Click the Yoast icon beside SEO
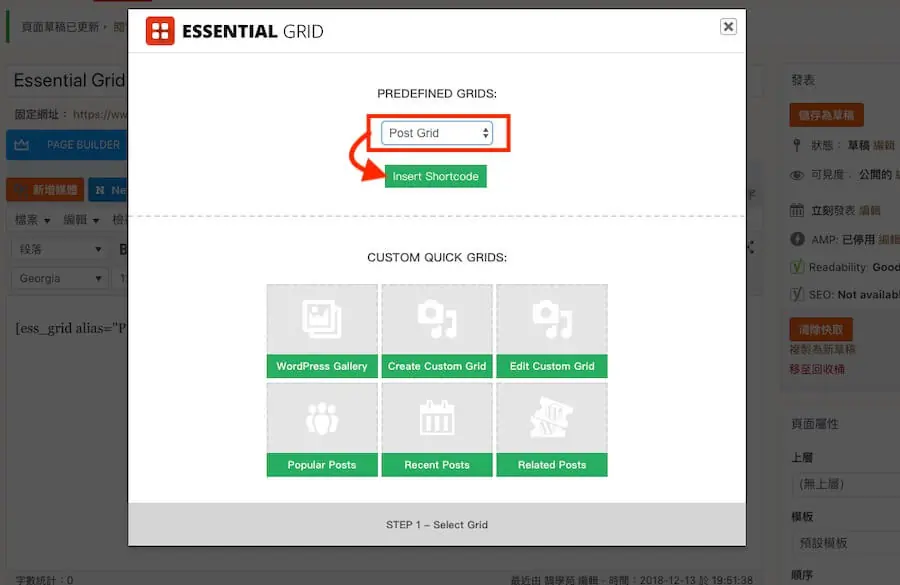 click(797, 295)
